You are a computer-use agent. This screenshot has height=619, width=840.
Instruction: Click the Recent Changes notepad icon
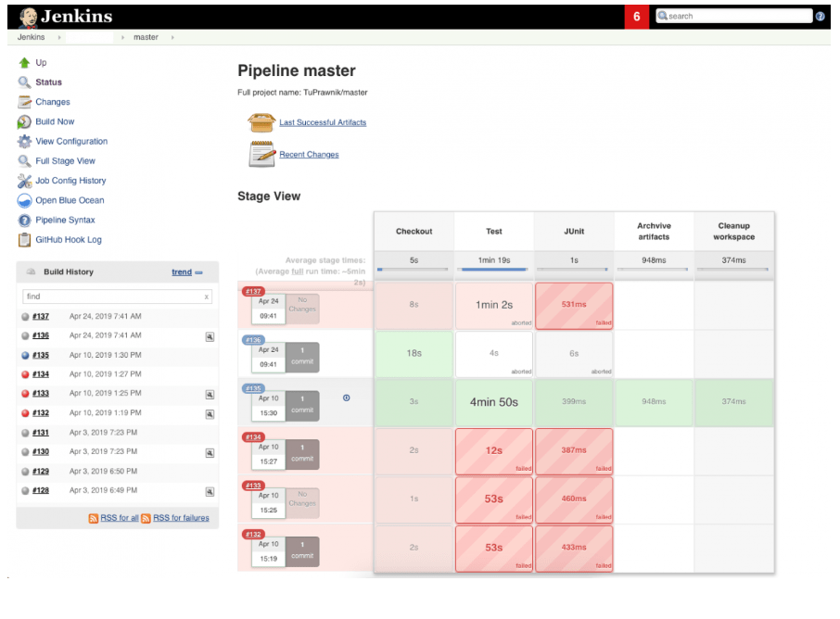(262, 155)
